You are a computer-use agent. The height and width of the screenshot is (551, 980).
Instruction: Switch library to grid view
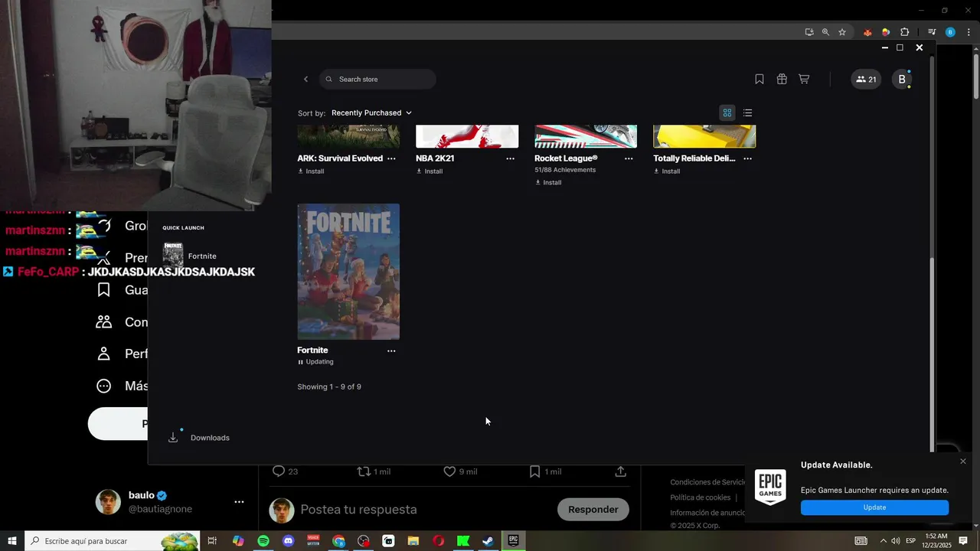[x=727, y=112]
